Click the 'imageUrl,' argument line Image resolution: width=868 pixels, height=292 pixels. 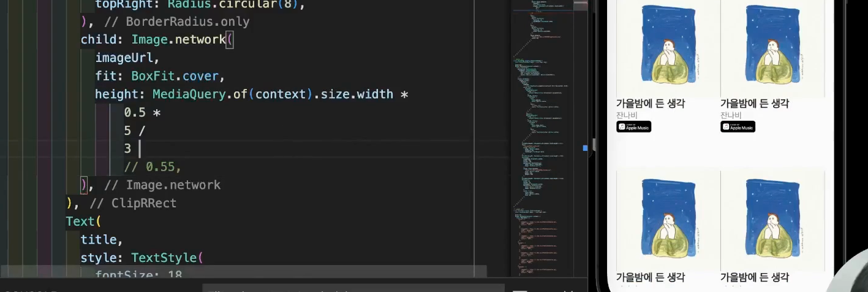click(127, 58)
